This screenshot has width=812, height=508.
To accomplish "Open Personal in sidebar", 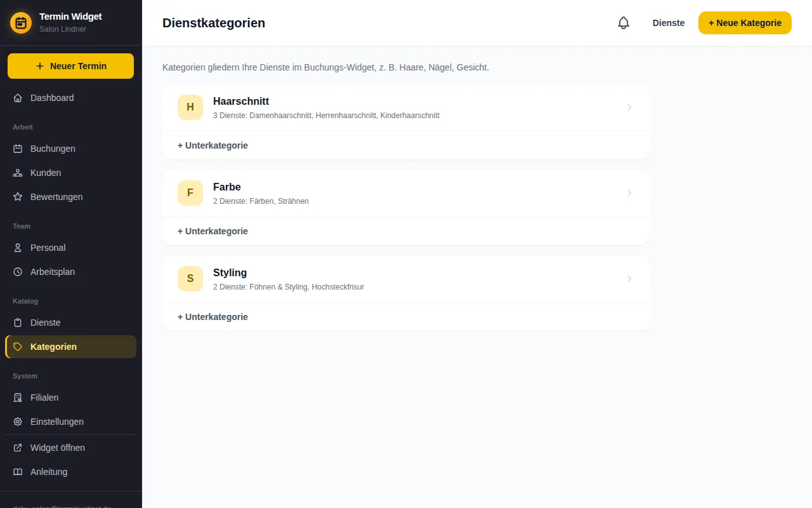I will [x=70, y=248].
